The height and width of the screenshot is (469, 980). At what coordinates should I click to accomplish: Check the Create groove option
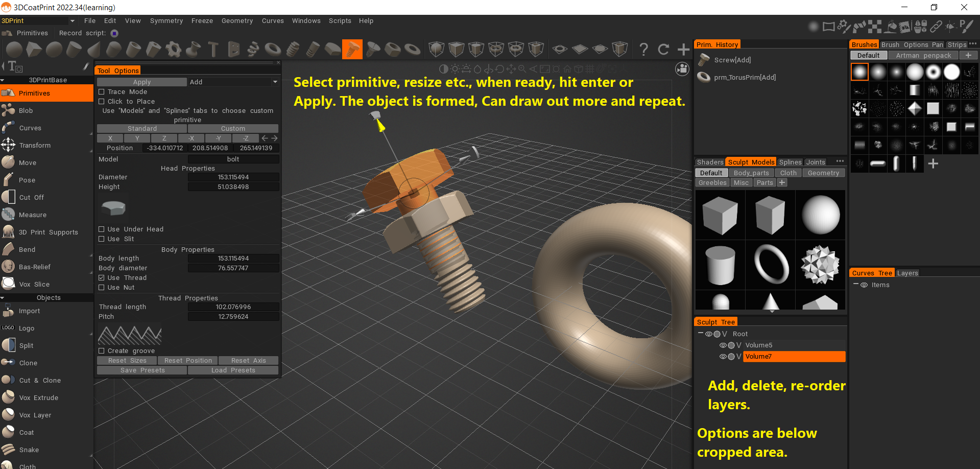(102, 351)
